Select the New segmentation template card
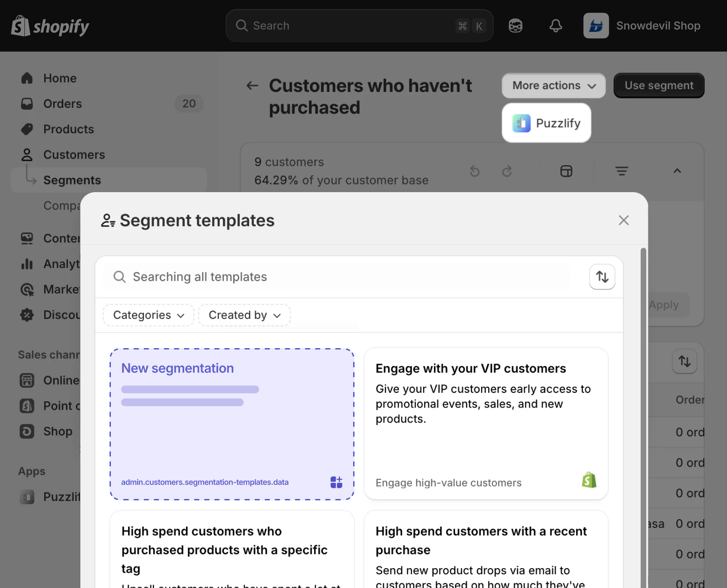 click(232, 424)
